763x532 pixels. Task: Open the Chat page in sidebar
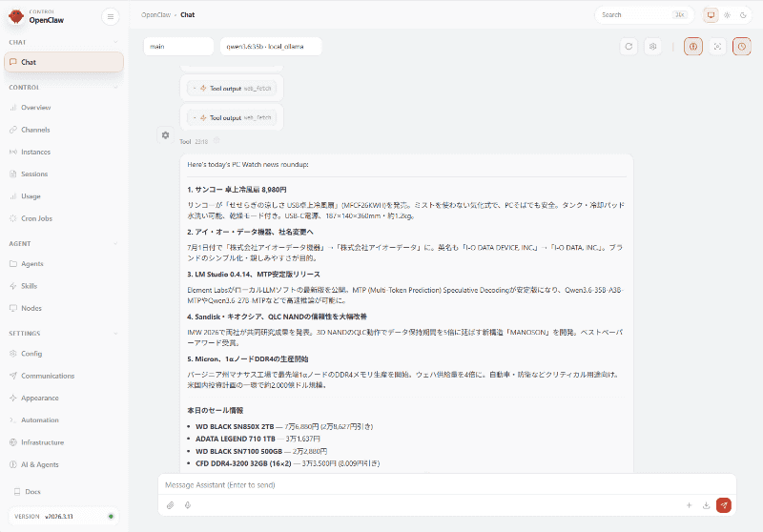[64, 62]
